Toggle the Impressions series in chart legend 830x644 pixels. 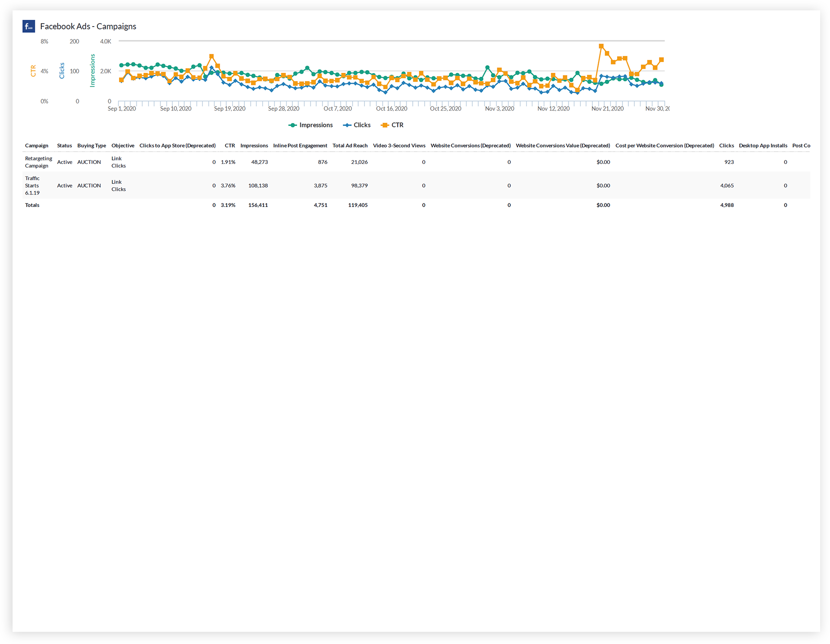point(311,125)
